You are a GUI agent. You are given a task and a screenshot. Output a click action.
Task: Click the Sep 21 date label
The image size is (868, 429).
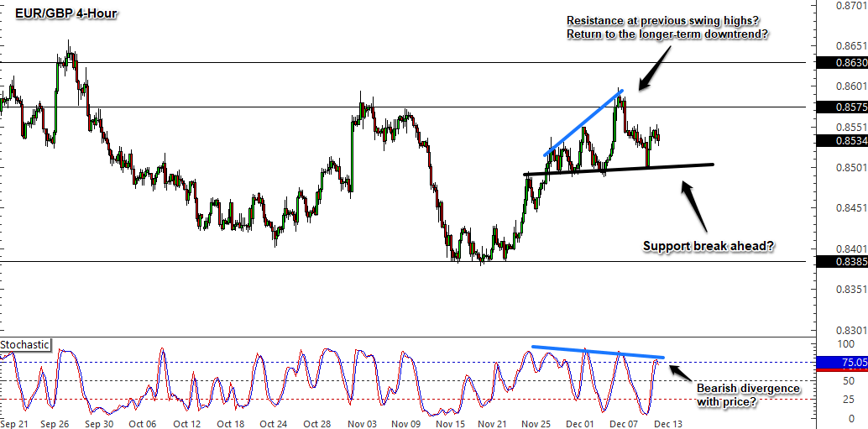click(x=16, y=422)
